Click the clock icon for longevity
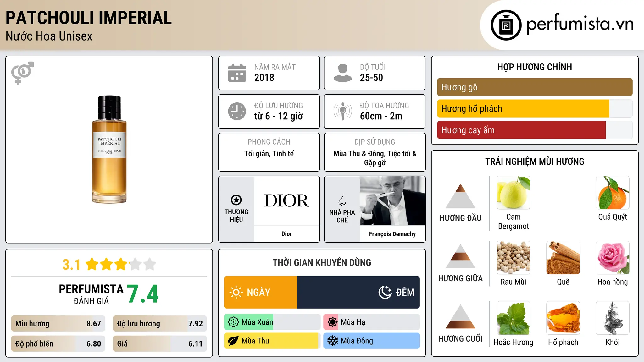 [x=237, y=111]
